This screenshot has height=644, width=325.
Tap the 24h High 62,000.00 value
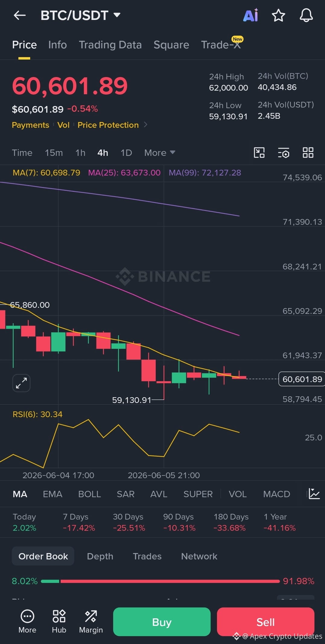point(228,88)
